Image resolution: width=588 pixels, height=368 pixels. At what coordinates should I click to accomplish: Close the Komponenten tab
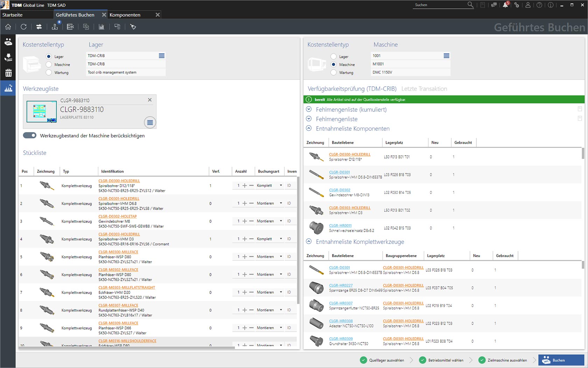tap(157, 15)
